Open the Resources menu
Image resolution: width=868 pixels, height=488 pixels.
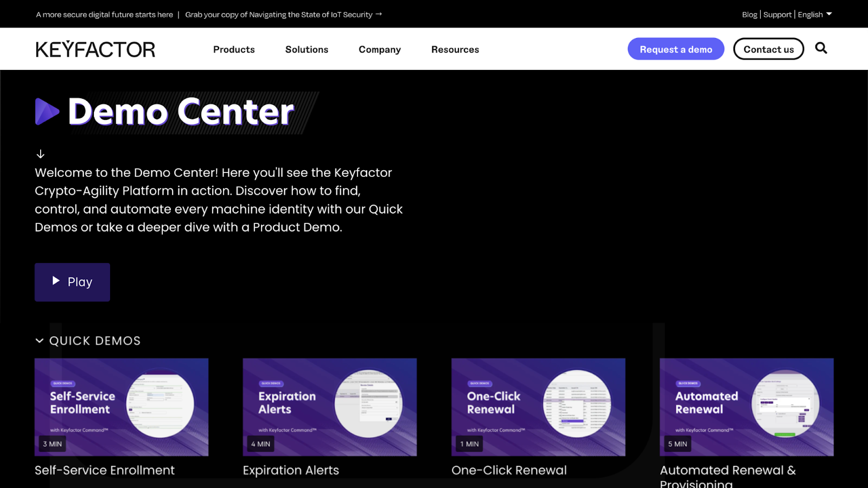click(x=455, y=49)
